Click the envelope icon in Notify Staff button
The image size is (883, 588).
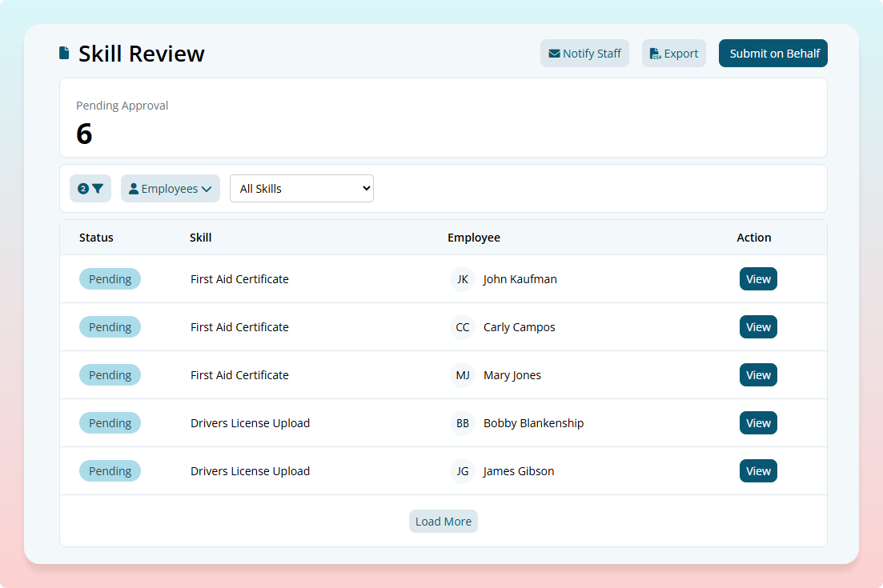tap(555, 53)
